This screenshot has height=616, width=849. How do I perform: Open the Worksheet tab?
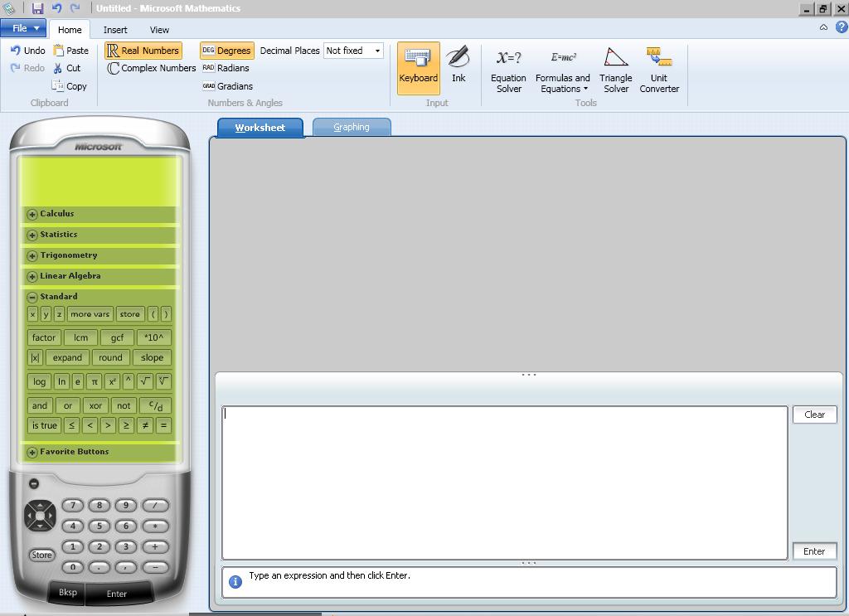(x=260, y=128)
